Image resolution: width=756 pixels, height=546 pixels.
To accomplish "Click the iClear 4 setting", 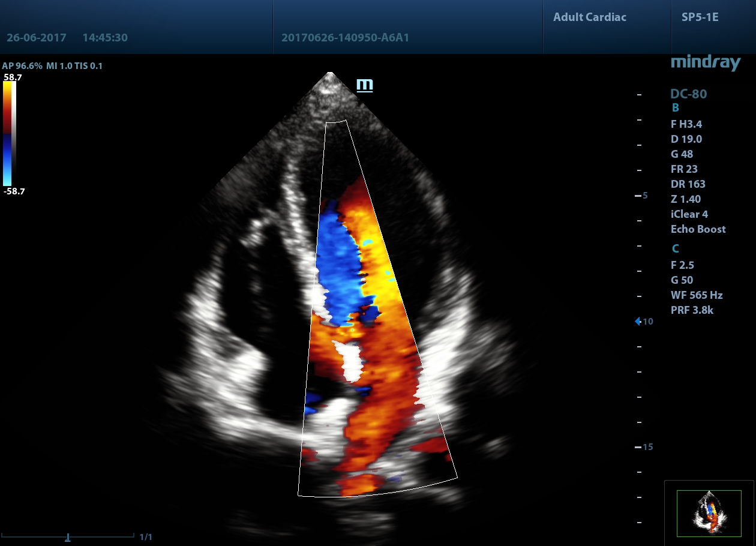I will (x=690, y=214).
